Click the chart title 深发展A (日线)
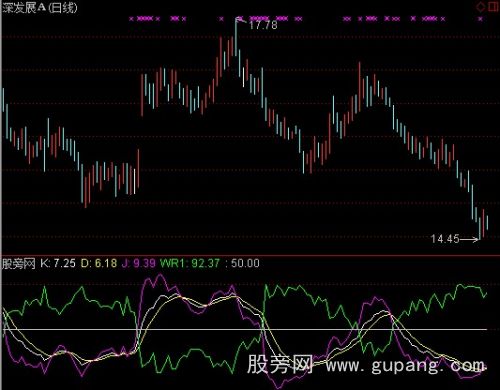This screenshot has height=390, width=500. (40, 8)
